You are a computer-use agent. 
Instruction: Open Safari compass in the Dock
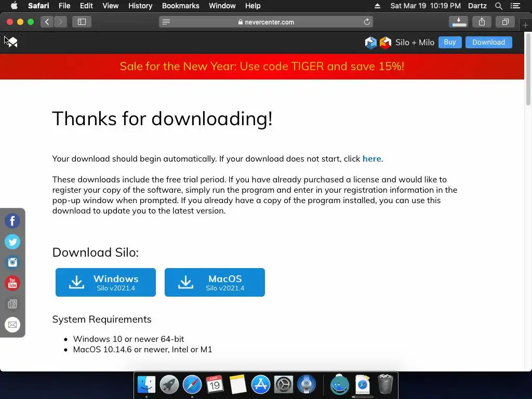[192, 384]
